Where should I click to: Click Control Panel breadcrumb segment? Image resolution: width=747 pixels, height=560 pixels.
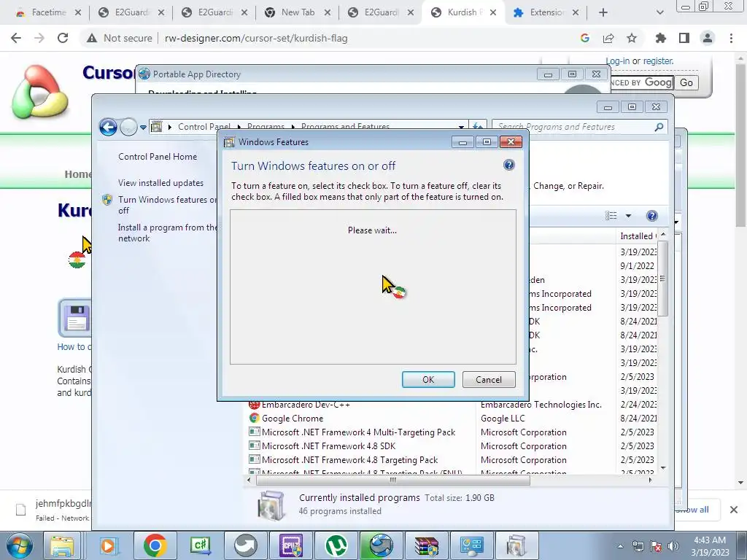[204, 127]
